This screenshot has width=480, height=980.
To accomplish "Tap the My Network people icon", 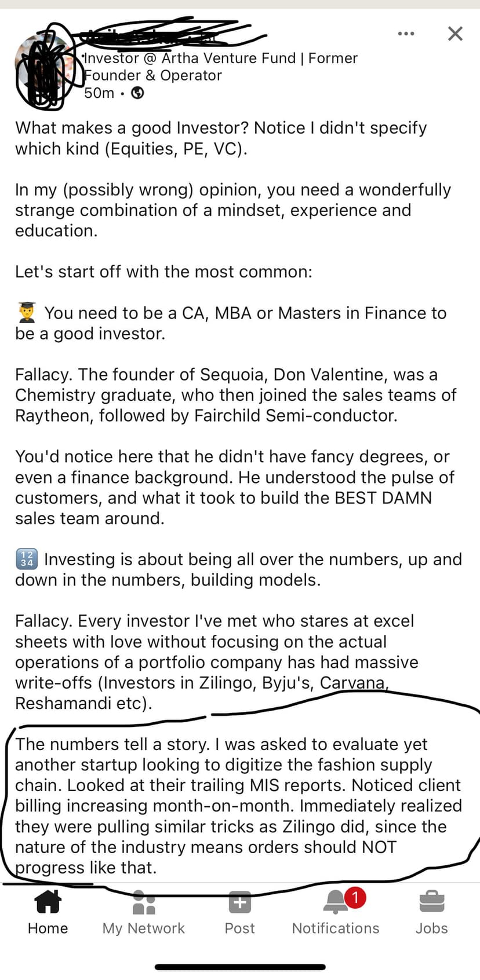I will [x=144, y=902].
